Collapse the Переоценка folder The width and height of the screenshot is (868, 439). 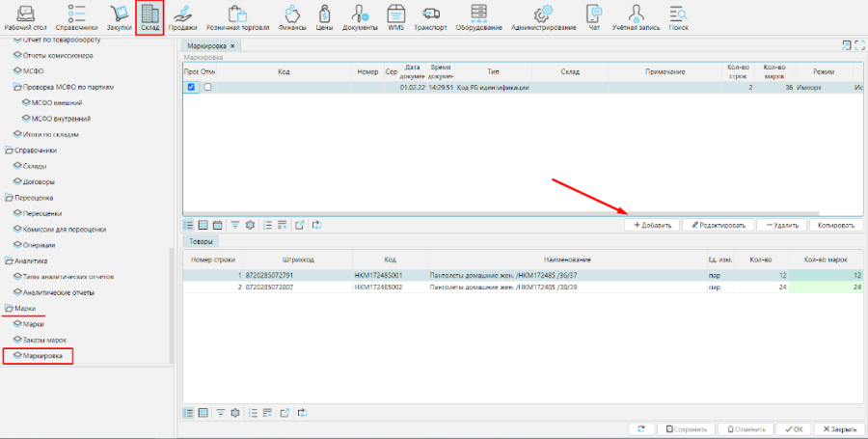[x=9, y=197]
